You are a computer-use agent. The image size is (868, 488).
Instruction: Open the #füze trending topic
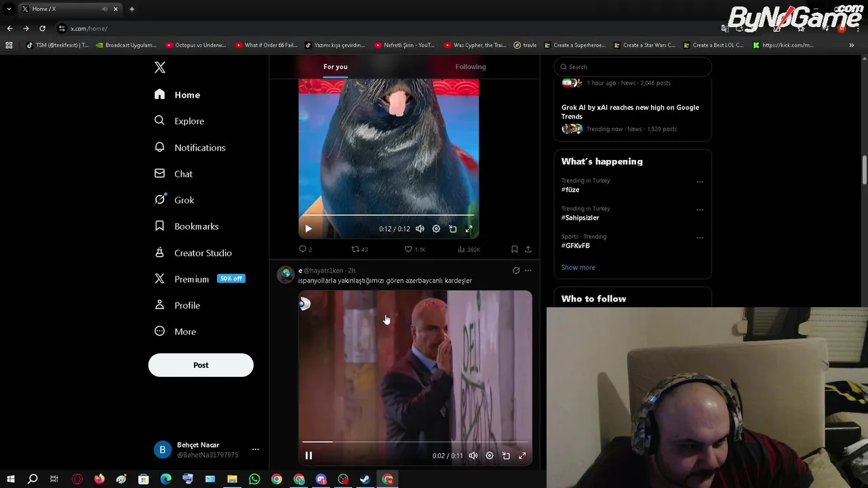570,190
